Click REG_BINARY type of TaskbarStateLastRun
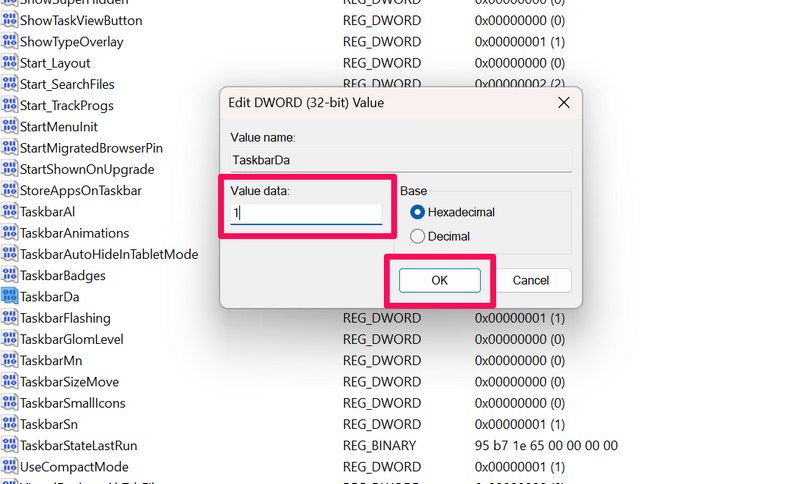Screen dimensions: 800x484 click(380, 446)
